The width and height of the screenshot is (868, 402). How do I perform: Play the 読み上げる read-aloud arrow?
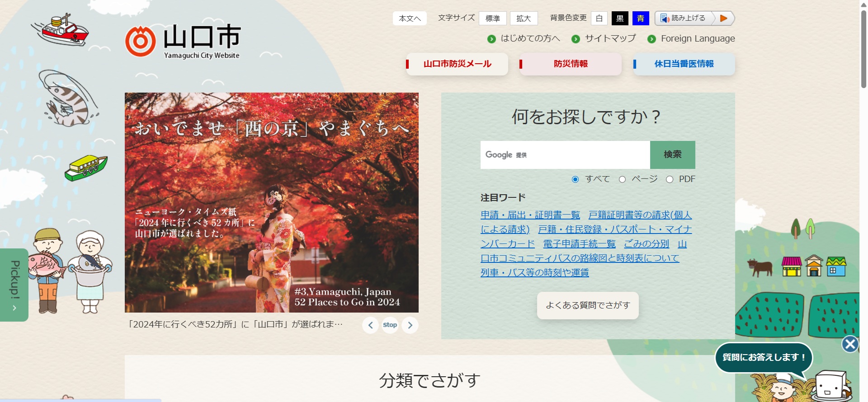(x=723, y=18)
